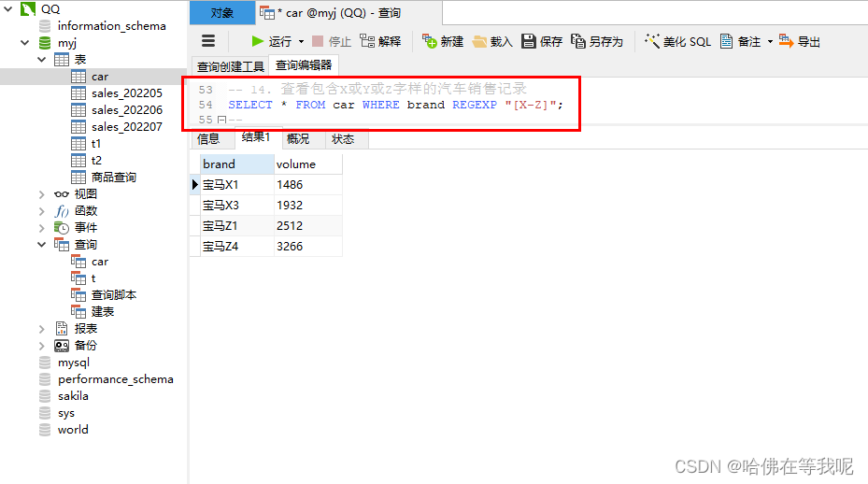868x484 pixels.
Task: Click the 报表 report icon
Action: click(62, 329)
